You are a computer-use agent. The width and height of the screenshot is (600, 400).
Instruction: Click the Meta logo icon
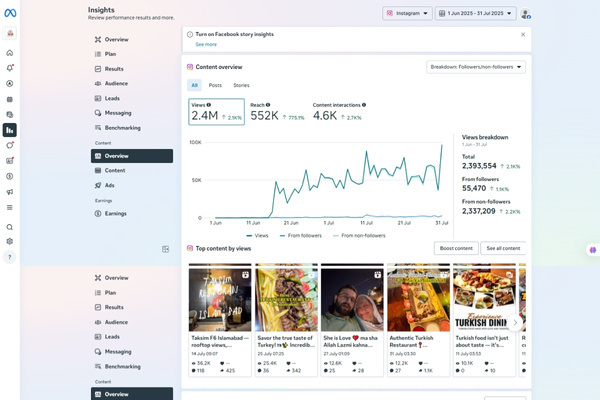tap(10, 13)
